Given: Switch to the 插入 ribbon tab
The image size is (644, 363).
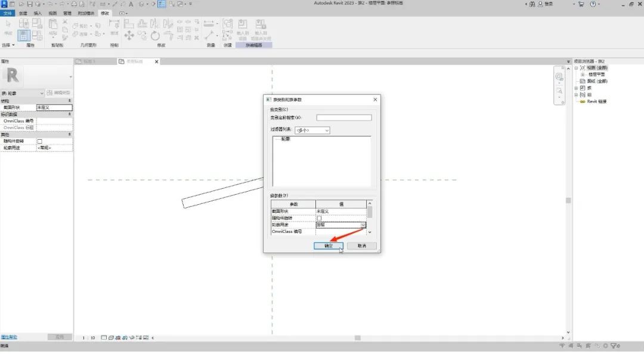Looking at the screenshot, I should [x=38, y=13].
